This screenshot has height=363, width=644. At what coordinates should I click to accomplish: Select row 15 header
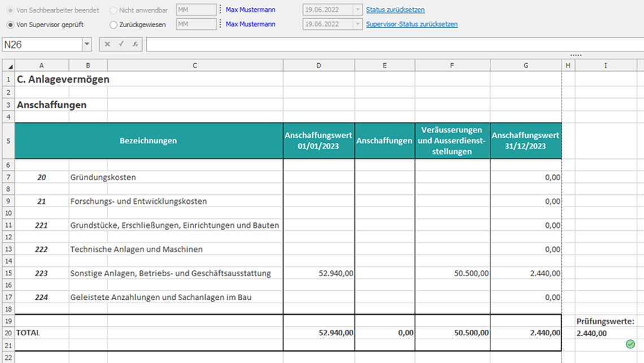(x=8, y=273)
